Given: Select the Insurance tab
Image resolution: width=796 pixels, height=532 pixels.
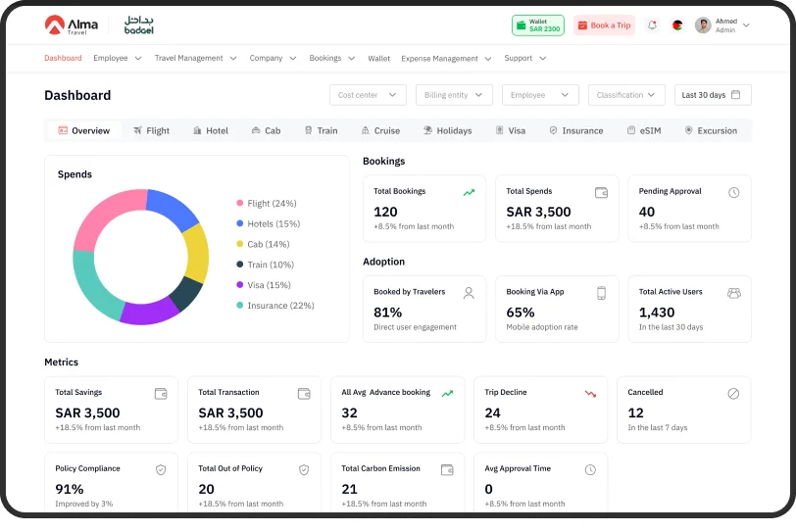Looking at the screenshot, I should [x=575, y=130].
